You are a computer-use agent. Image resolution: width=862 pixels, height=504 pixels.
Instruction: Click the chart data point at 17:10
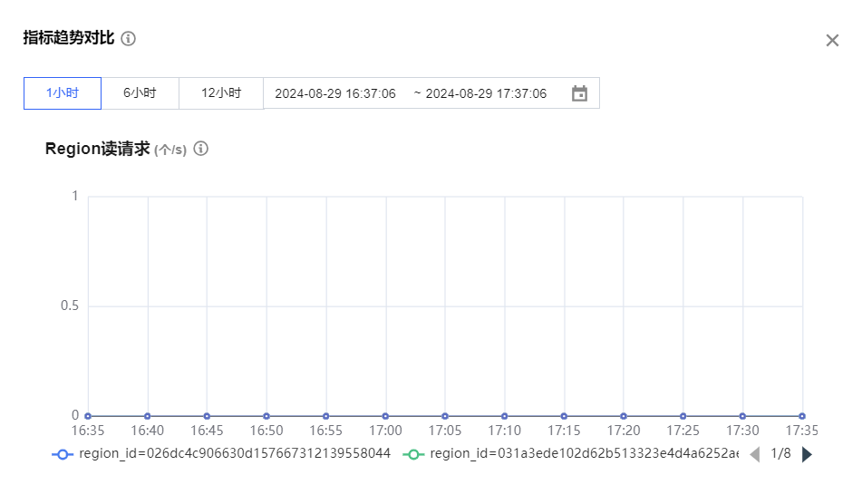tap(504, 416)
